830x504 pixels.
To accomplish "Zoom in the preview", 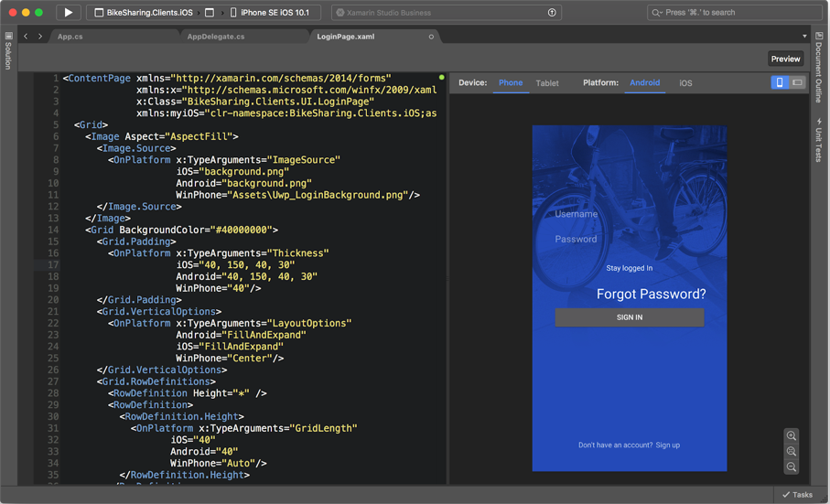I will tap(792, 435).
